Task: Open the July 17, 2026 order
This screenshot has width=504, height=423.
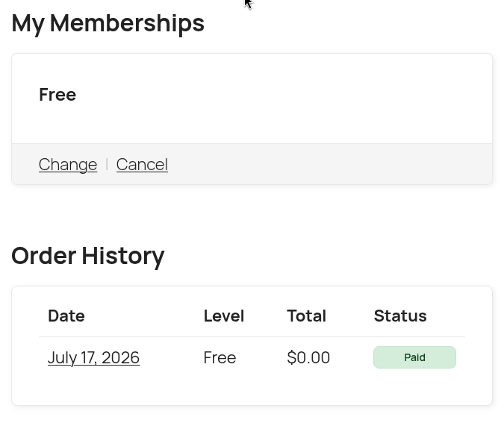Action: [x=93, y=357]
